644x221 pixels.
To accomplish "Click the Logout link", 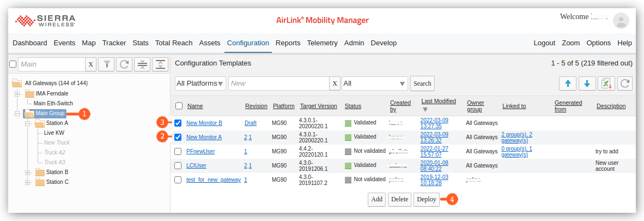I will click(544, 43).
